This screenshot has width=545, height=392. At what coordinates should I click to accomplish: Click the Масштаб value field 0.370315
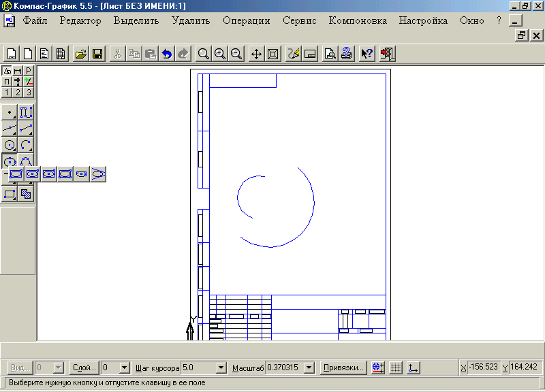(285, 367)
